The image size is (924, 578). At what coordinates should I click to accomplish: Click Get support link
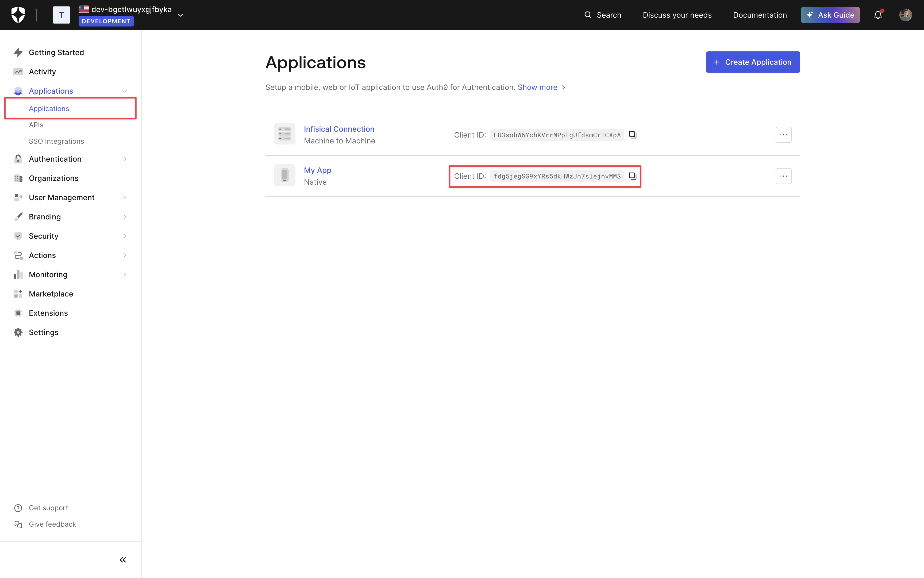tap(48, 508)
